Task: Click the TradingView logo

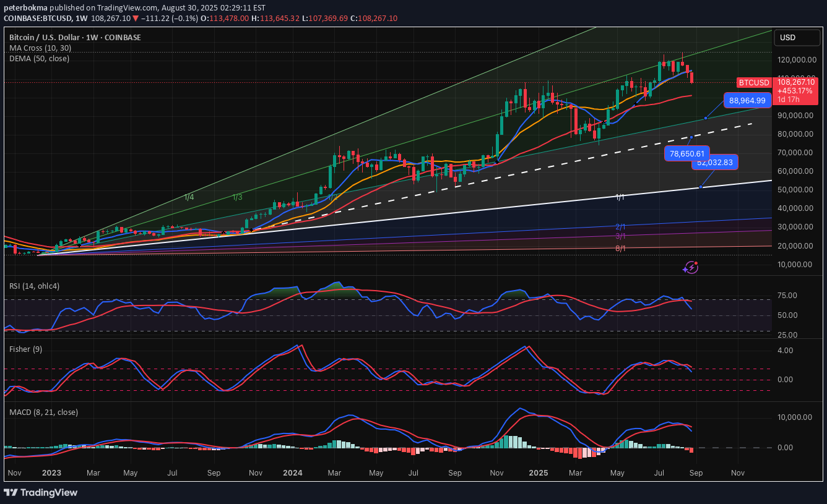Action: [41, 492]
